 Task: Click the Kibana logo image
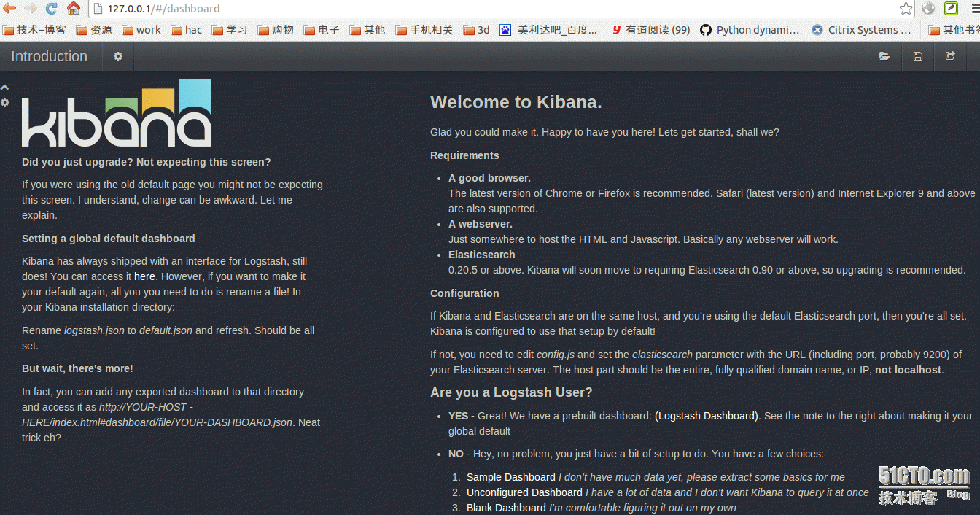tap(117, 113)
